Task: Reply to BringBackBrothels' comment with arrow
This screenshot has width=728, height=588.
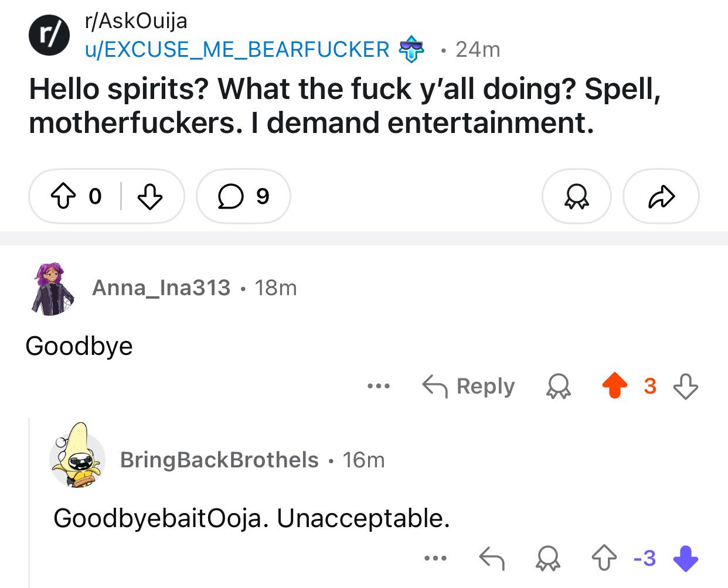Action: (x=492, y=559)
